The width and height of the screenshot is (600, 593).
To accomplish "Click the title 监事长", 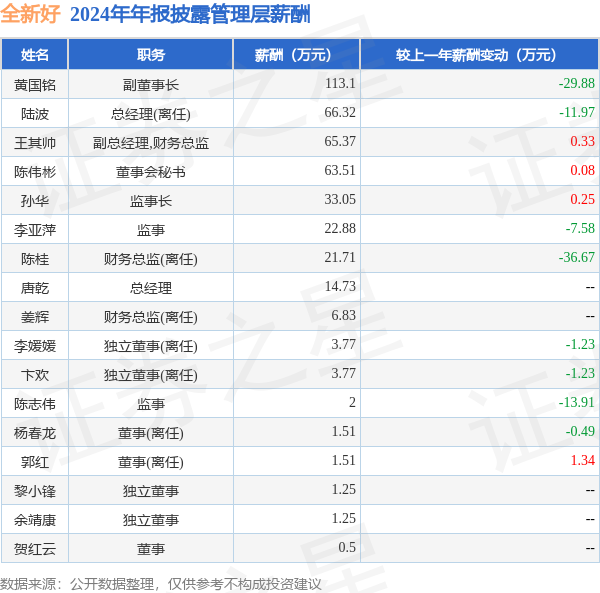I will [x=151, y=201].
